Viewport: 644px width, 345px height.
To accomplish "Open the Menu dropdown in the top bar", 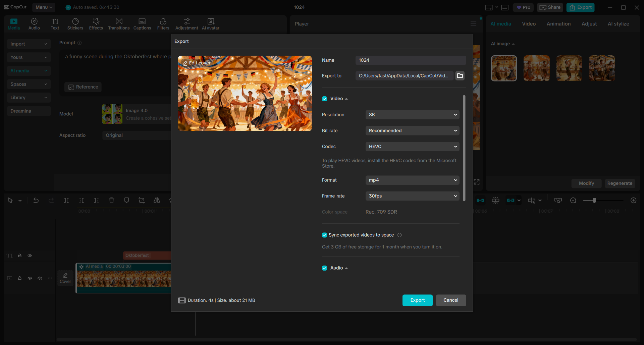I will (44, 7).
